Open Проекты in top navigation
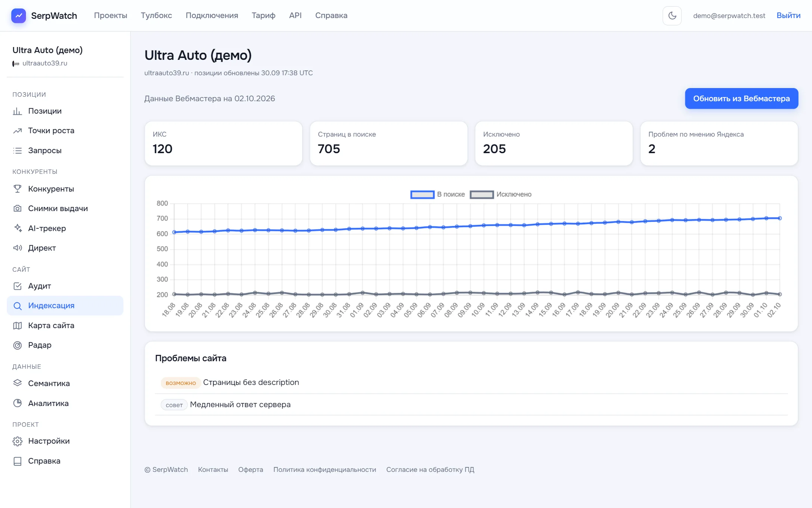This screenshot has width=812, height=508. (111, 15)
